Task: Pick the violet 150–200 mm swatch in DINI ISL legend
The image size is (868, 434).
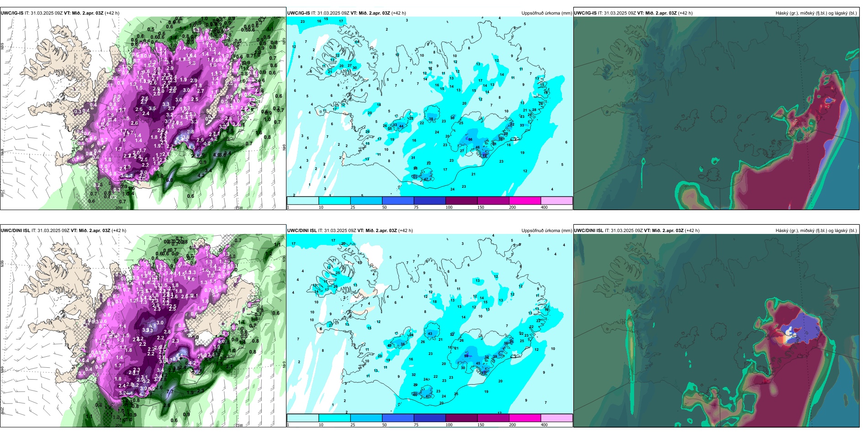Action: (x=493, y=418)
